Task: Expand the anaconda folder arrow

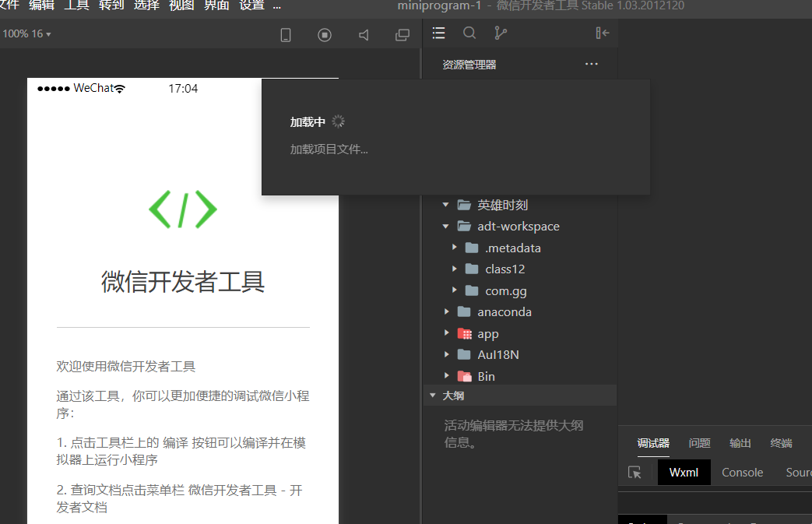Action: pyautogui.click(x=446, y=311)
